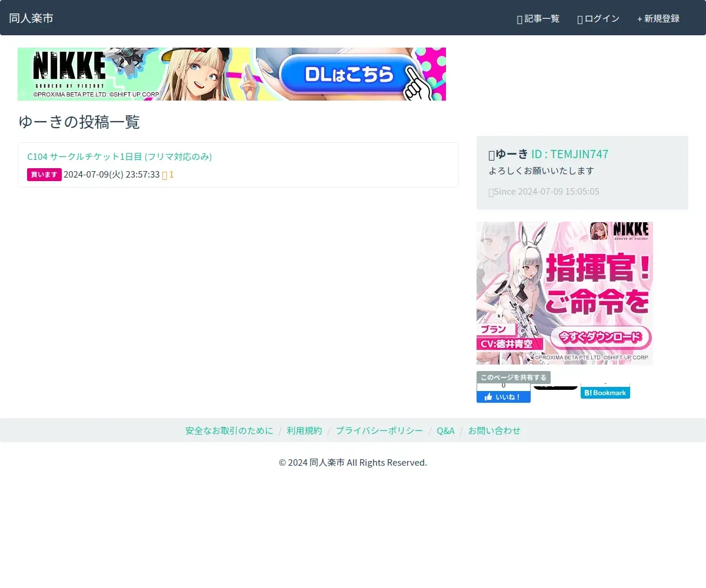Open the NIKKE top banner advertisement
This screenshot has width=706, height=588.
click(x=232, y=74)
